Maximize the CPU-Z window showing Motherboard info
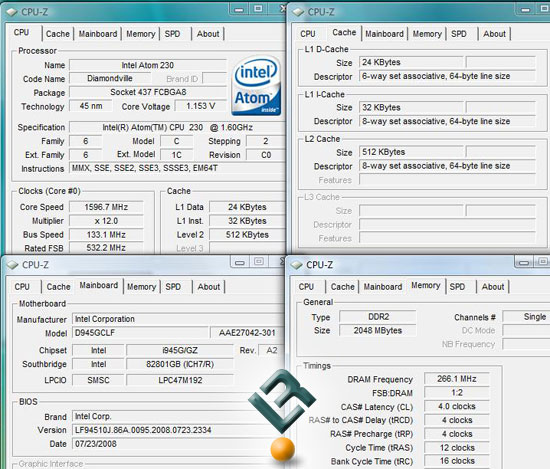Viewport: 550px width, 469px height. (259, 262)
